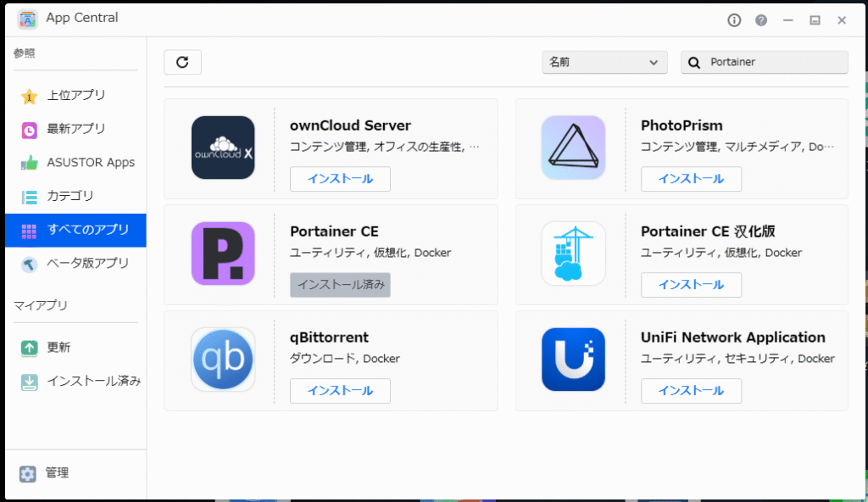Screen dimensions: 868x502
Task: Click the search magnifier icon
Action: coord(694,62)
